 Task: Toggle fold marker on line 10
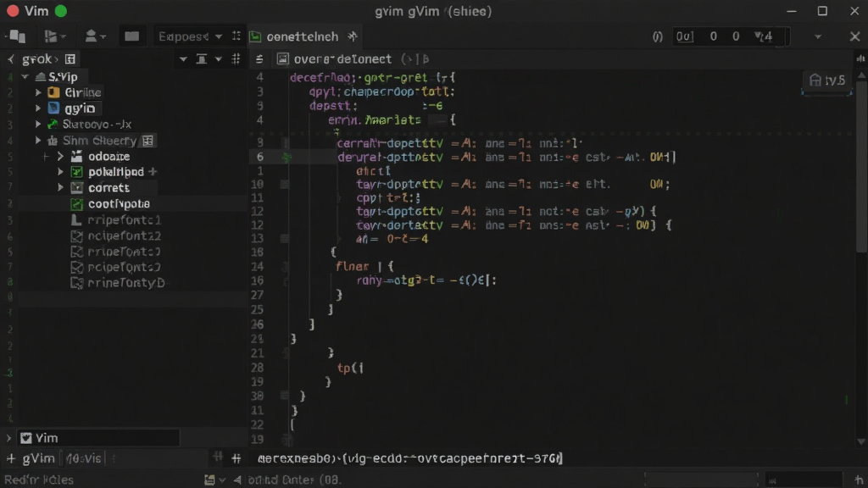pyautogui.click(x=284, y=184)
